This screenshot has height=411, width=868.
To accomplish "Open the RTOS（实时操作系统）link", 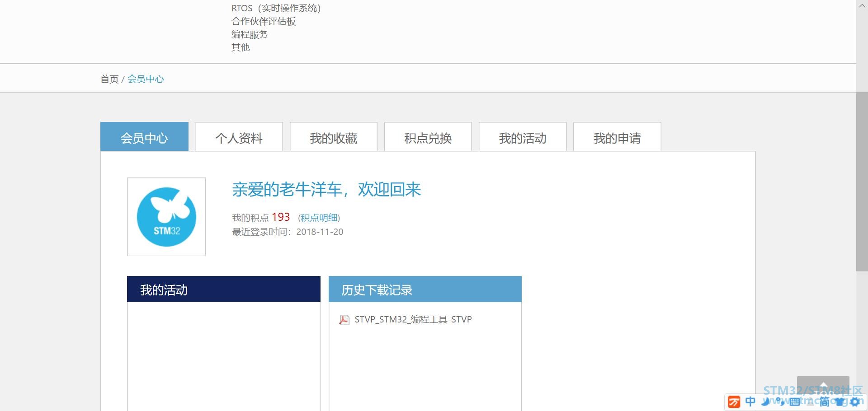I will pyautogui.click(x=276, y=8).
